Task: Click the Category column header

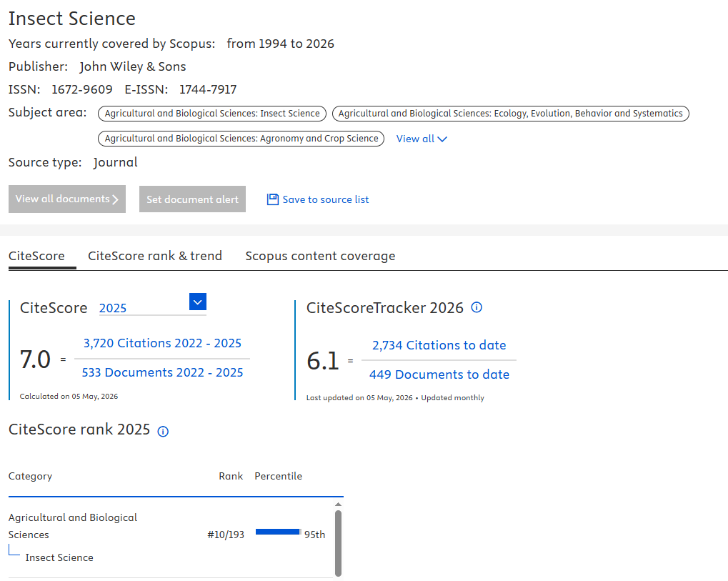Action: coord(30,476)
